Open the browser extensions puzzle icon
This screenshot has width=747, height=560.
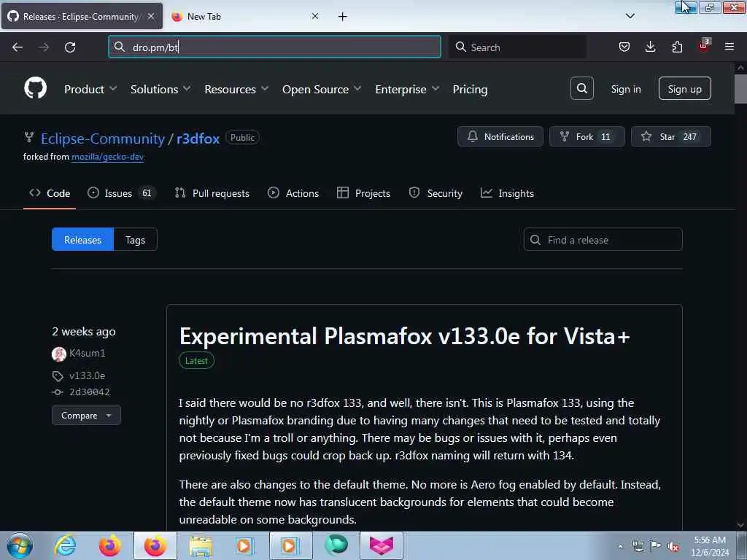[x=677, y=47]
